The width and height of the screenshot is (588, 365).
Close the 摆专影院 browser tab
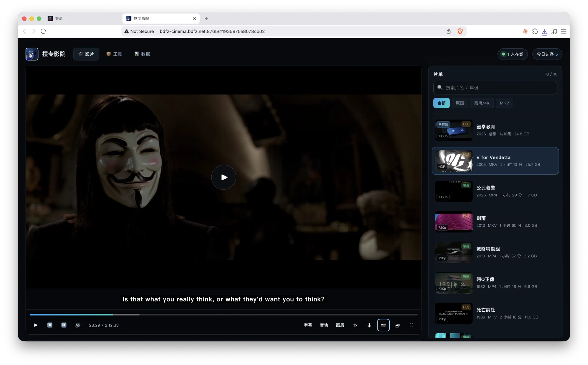pyautogui.click(x=194, y=19)
